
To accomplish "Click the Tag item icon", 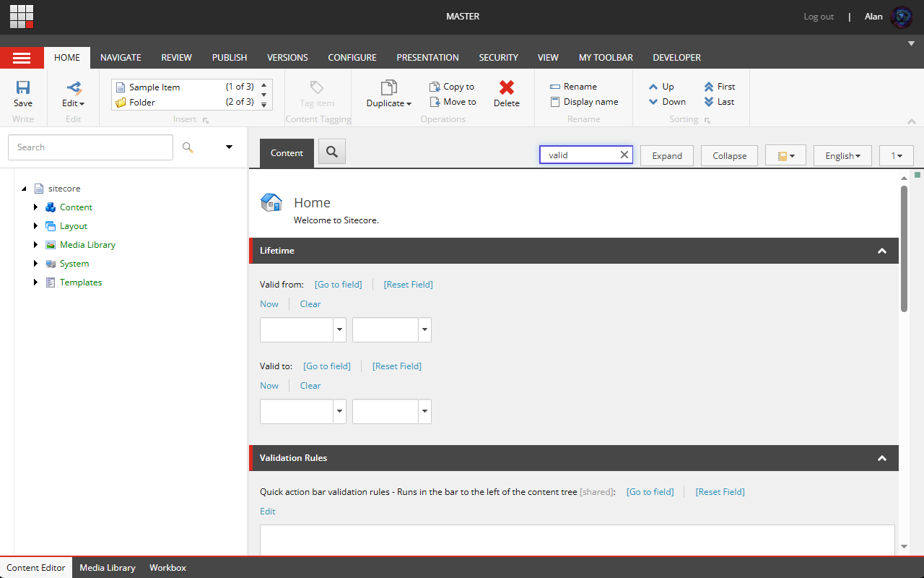I will coord(317,87).
